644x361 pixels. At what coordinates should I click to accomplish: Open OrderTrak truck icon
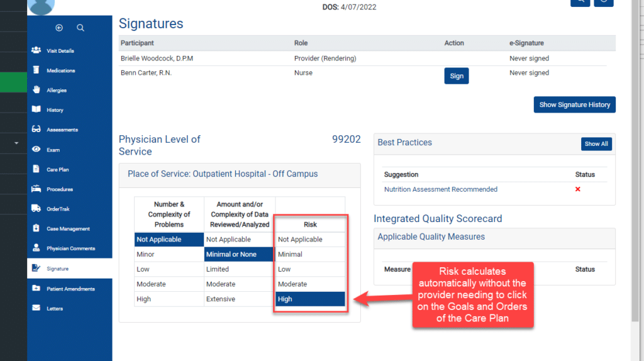tap(36, 209)
